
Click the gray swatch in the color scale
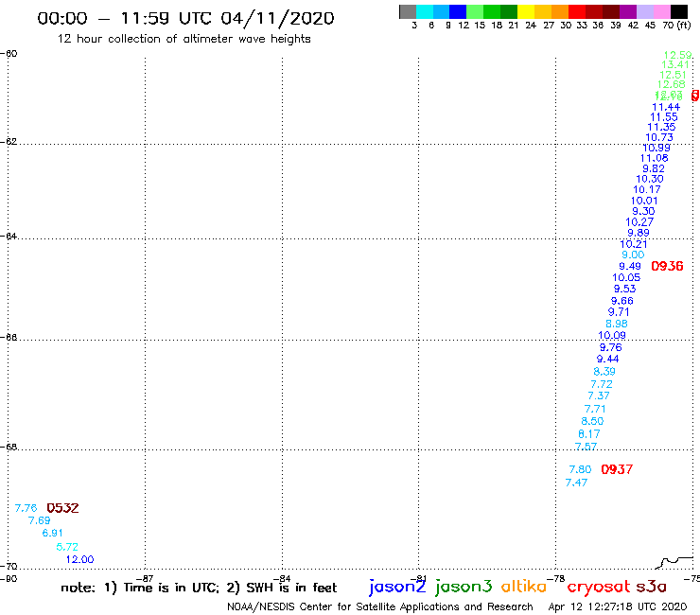tap(408, 11)
